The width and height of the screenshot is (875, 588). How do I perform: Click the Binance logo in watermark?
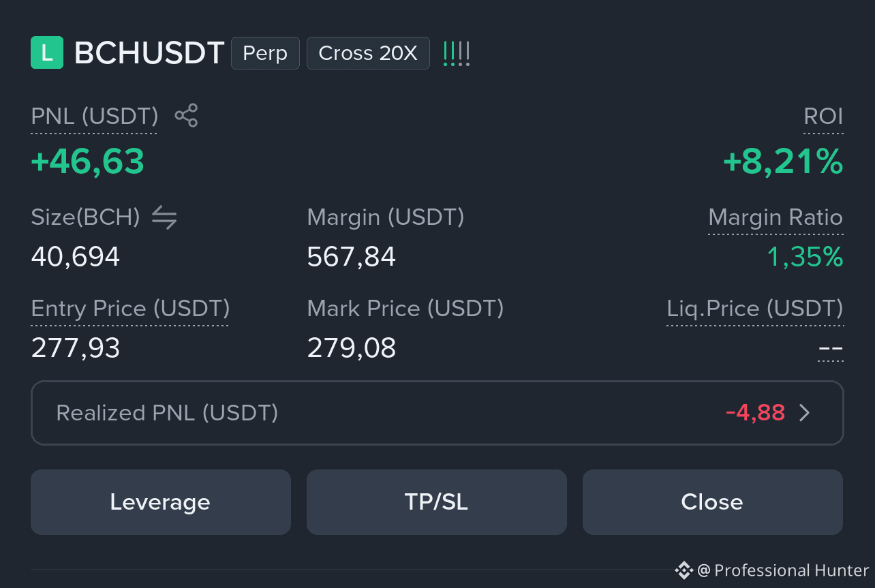[x=684, y=570]
